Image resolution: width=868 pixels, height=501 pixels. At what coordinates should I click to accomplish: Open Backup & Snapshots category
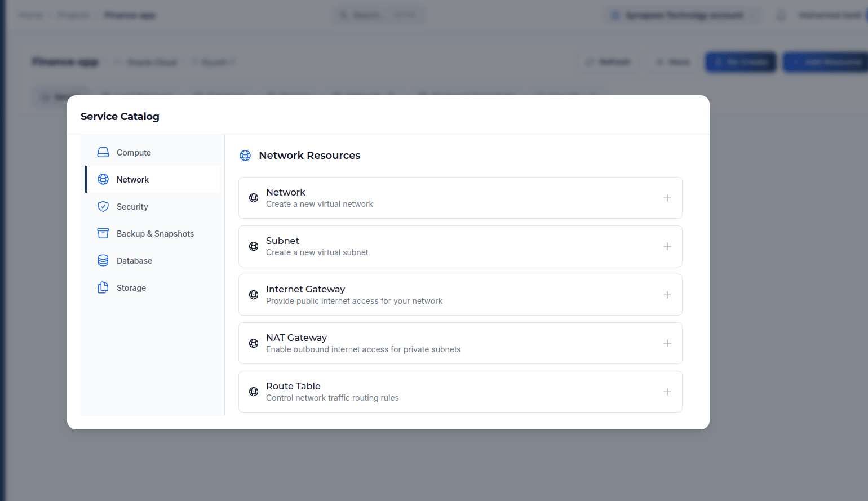pos(153,233)
